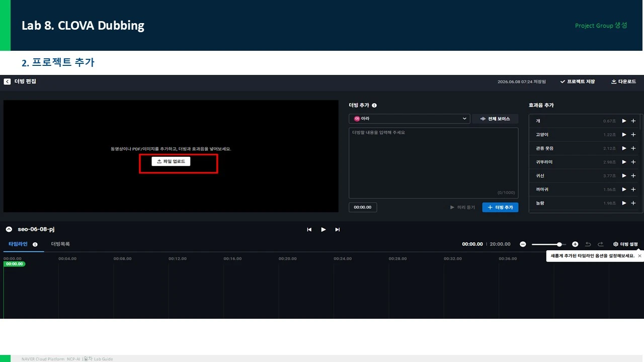Play the timeline
644x362 pixels.
(x=324, y=230)
